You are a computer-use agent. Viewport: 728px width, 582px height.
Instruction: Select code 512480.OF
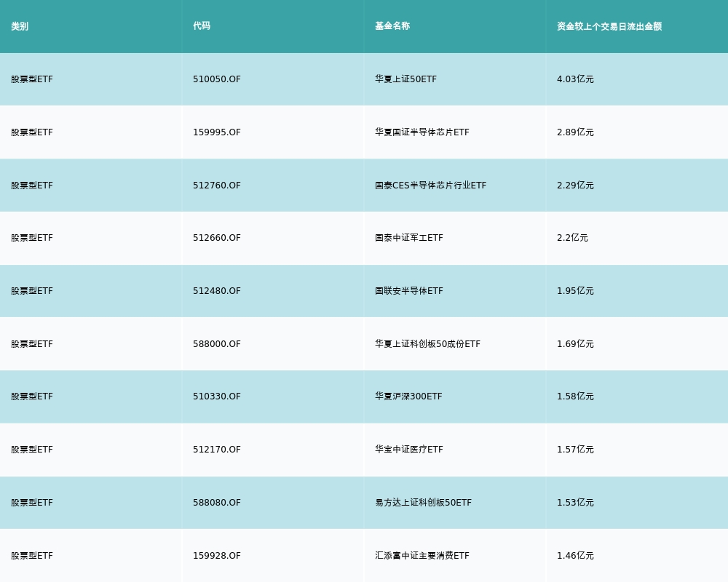point(217,291)
